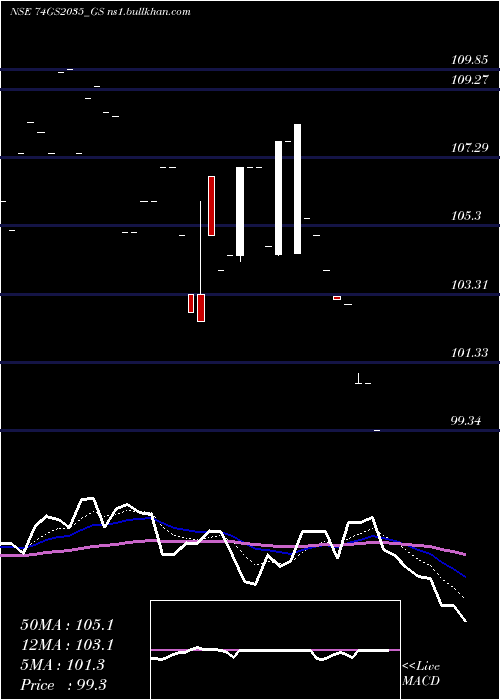Click the small red candle below the 103.31 line
The width and height of the screenshot is (500, 700).
[x=337, y=298]
